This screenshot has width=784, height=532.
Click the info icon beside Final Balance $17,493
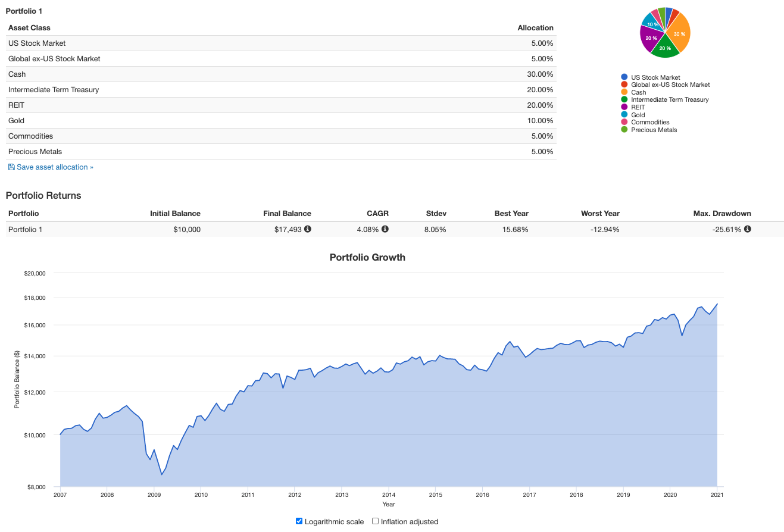[x=308, y=229]
